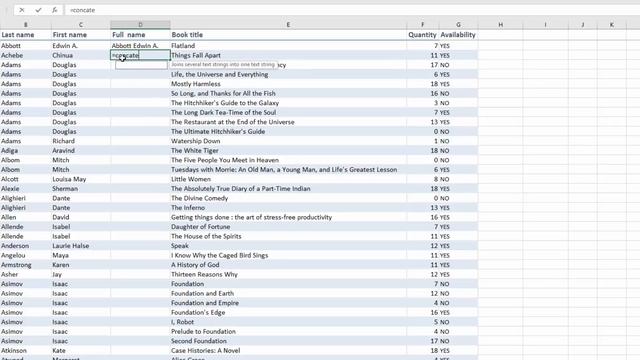Select 'Thirteen Reasons Why' cell
The image size is (640, 360).
tap(288, 274)
